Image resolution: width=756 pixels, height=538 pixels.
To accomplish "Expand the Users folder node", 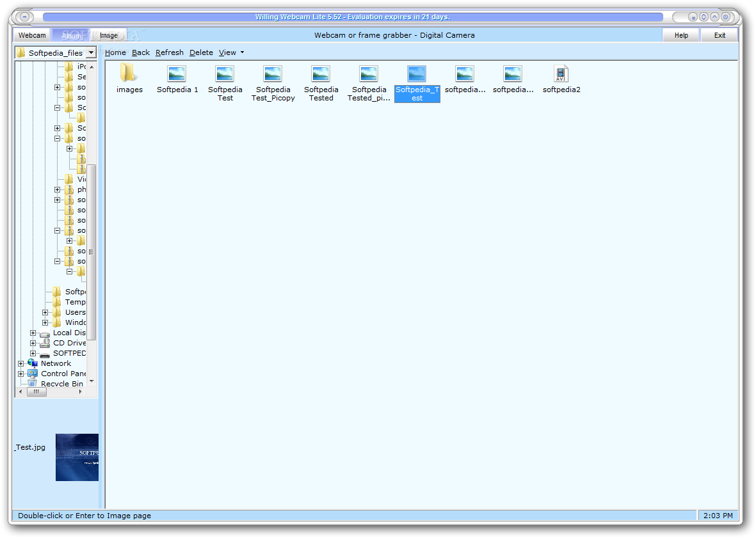I will (x=45, y=312).
